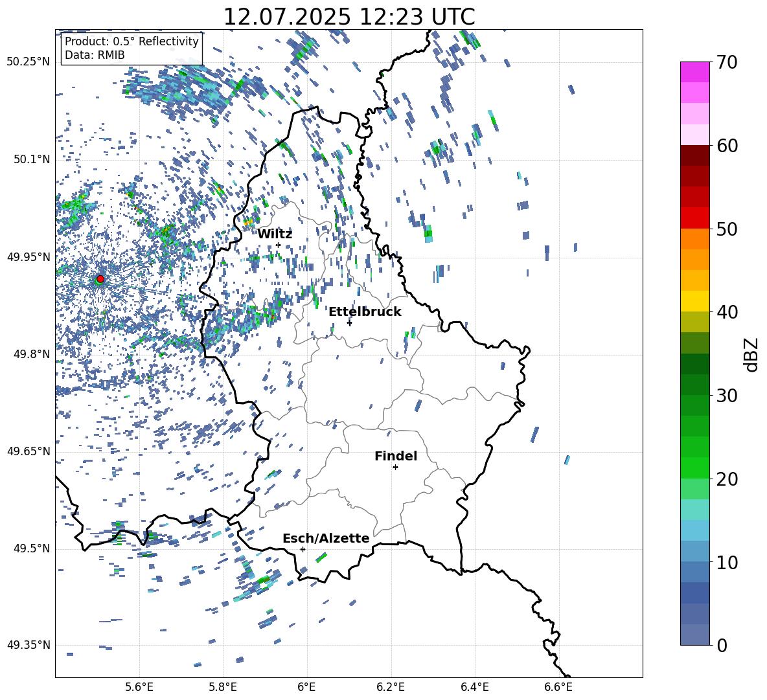Click the 49.95°N latitude label
767x700 pixels.
pyautogui.click(x=29, y=257)
